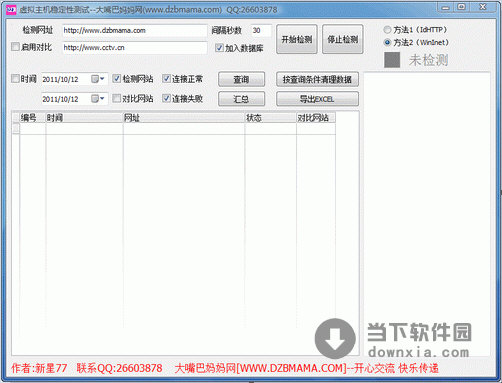Select 方法1 (IdHTTP) radio button

click(x=387, y=30)
